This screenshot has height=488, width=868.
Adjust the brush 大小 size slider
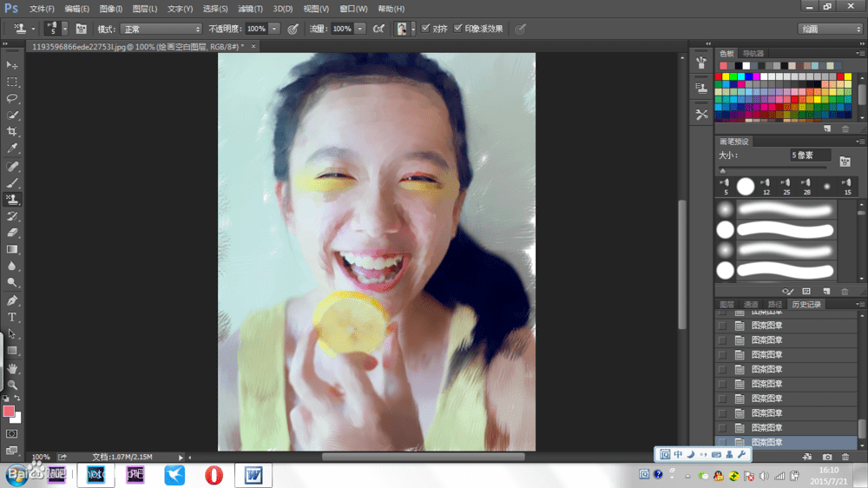[x=722, y=170]
